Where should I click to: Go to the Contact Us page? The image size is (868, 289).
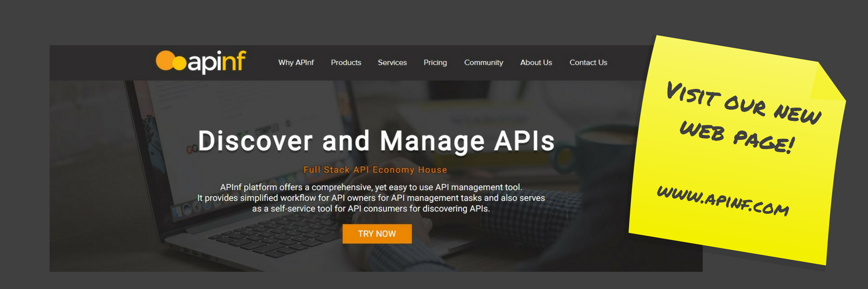[588, 62]
